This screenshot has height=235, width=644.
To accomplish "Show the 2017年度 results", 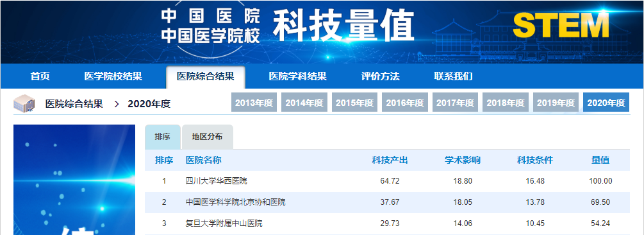I will tap(455, 103).
